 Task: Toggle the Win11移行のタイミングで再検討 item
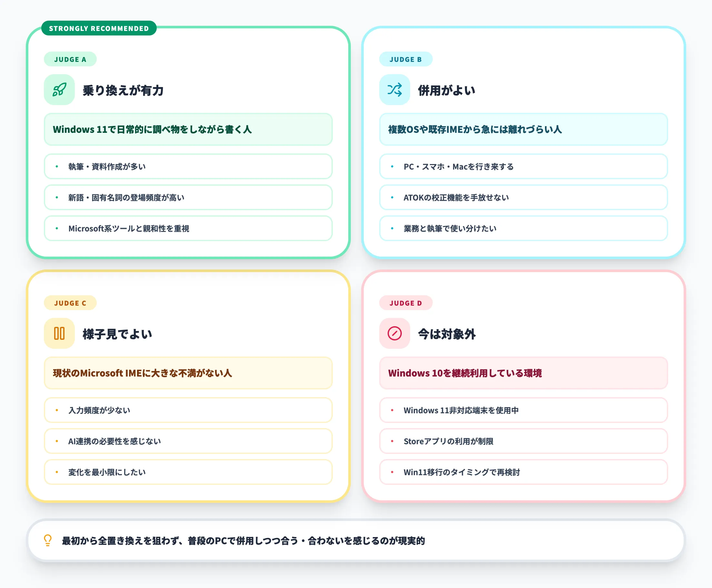pyautogui.click(x=524, y=472)
